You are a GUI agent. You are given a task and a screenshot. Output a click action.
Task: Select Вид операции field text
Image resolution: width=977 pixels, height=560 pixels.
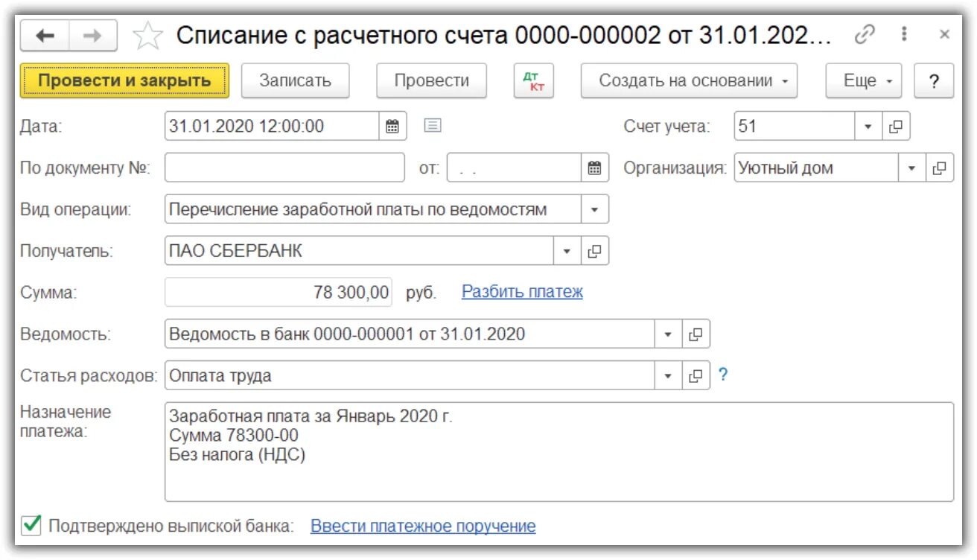(x=372, y=210)
